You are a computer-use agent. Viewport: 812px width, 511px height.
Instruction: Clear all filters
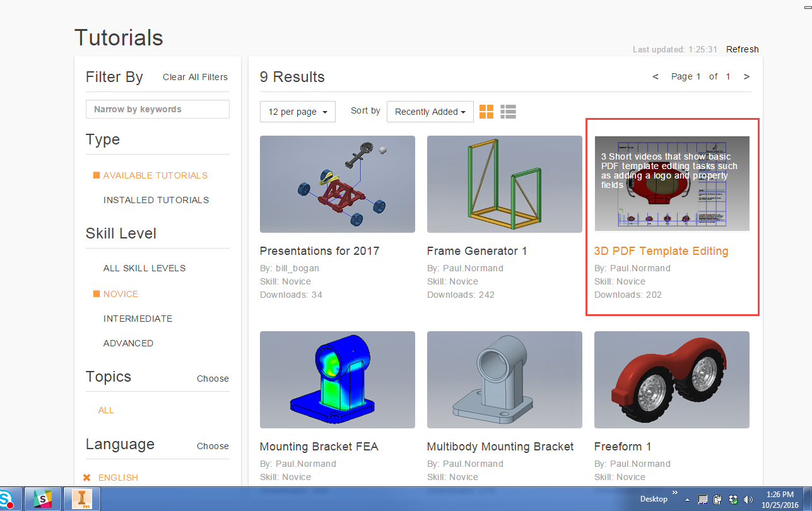point(195,77)
